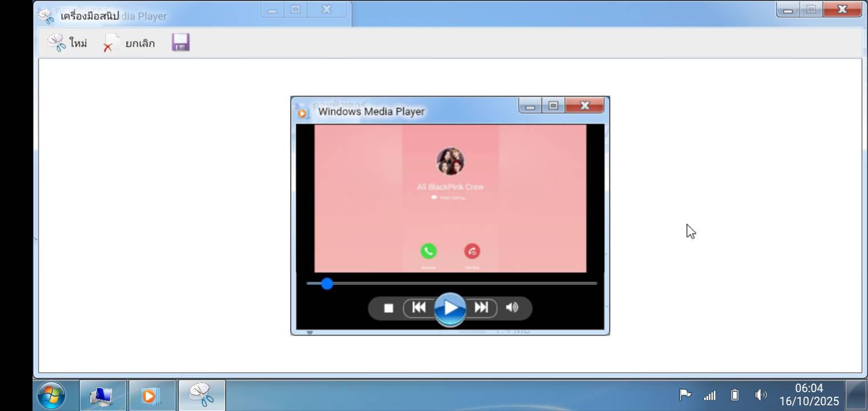Click the Stop button in the captured Media Player
Screen dimensions: 868x411
pos(388,308)
